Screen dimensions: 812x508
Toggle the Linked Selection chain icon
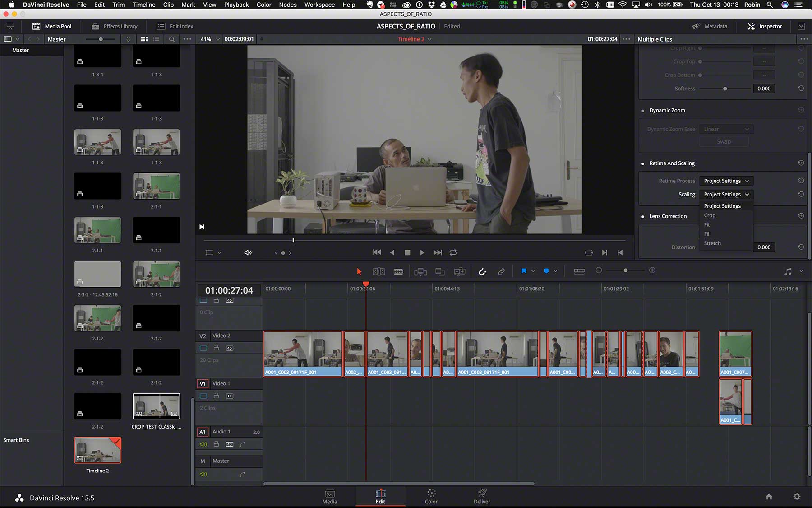point(501,271)
